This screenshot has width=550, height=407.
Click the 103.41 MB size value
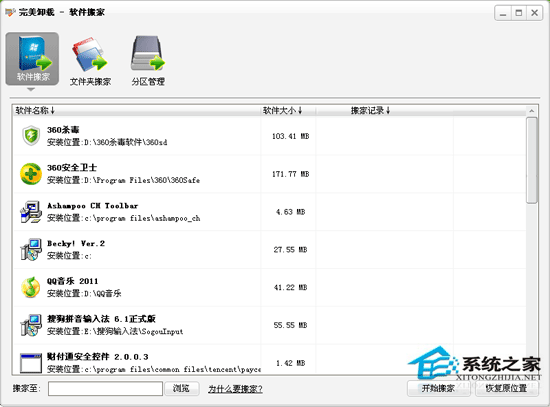[x=290, y=136]
